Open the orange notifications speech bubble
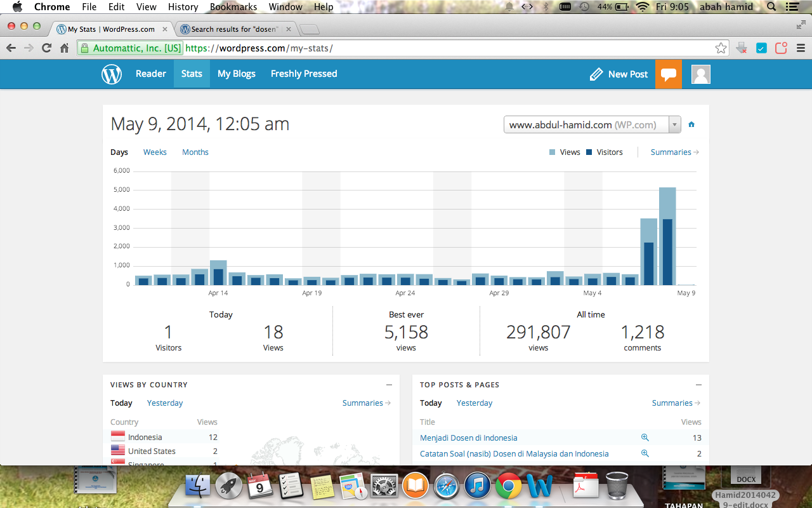 click(668, 74)
